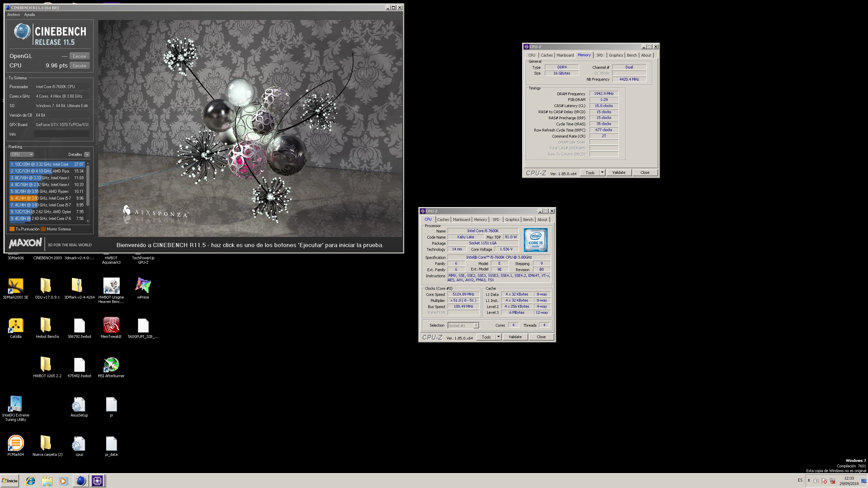Click the Intel Core i5 logo in CPU-Z
The height and width of the screenshot is (488, 868).
(535, 240)
